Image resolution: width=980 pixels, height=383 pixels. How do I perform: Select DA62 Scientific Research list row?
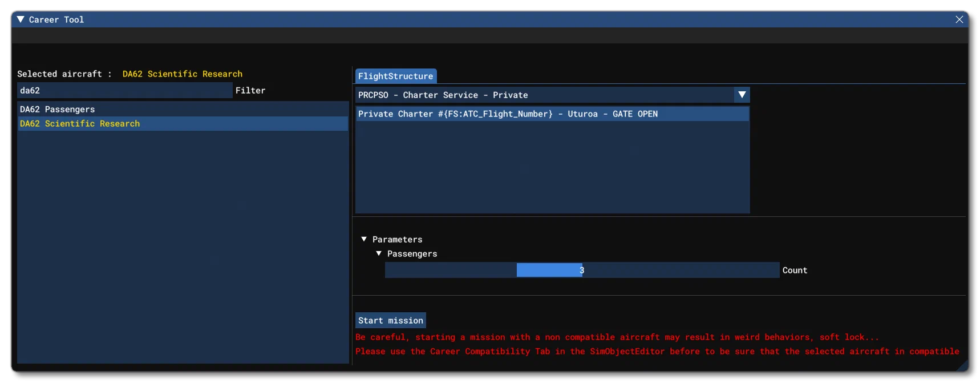[183, 123]
